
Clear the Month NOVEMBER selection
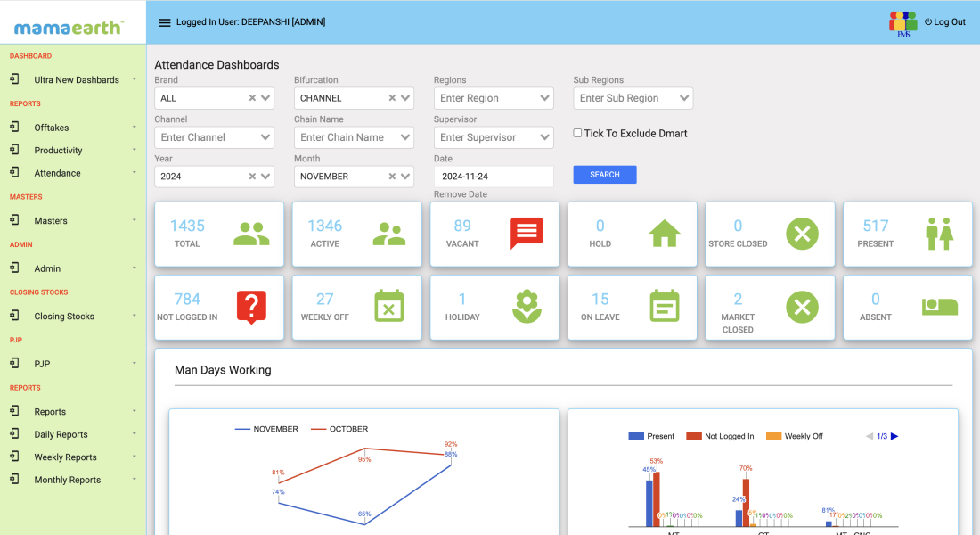pos(393,177)
